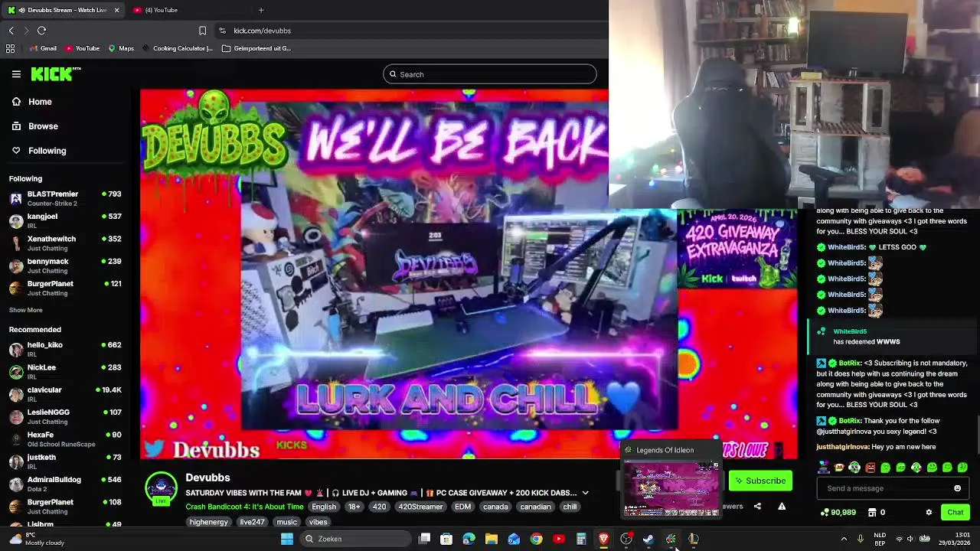Open Crash Bandicoot 4 category link
980x551 pixels.
point(244,507)
